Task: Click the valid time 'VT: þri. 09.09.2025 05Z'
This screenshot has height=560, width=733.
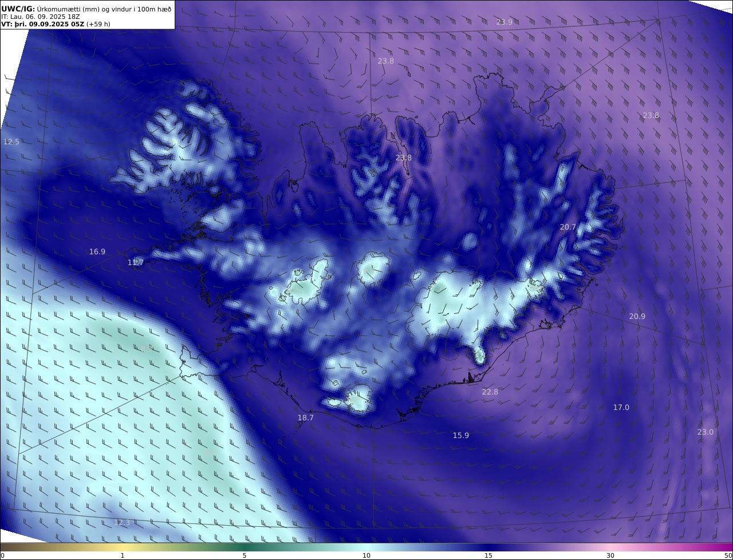Action: pos(42,24)
